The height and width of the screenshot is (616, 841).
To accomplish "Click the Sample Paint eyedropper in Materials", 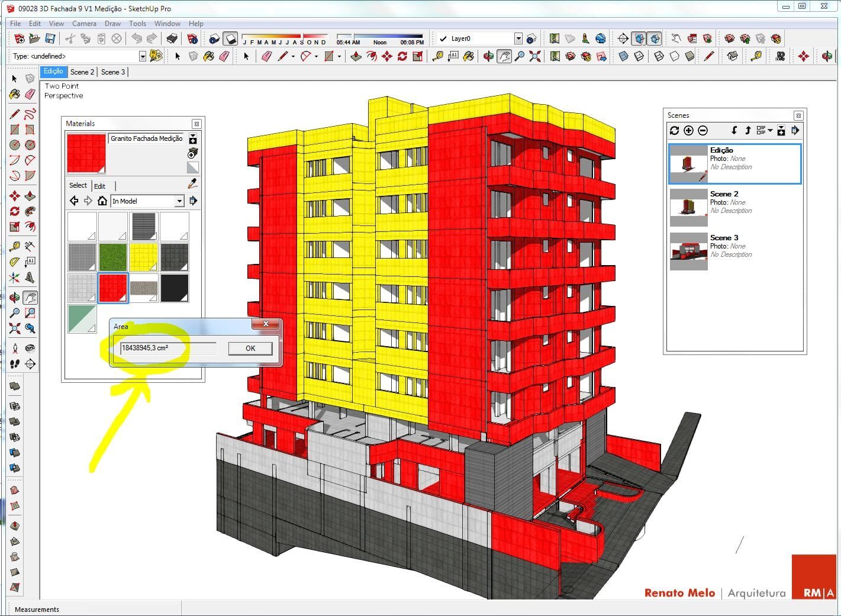I will click(x=192, y=184).
